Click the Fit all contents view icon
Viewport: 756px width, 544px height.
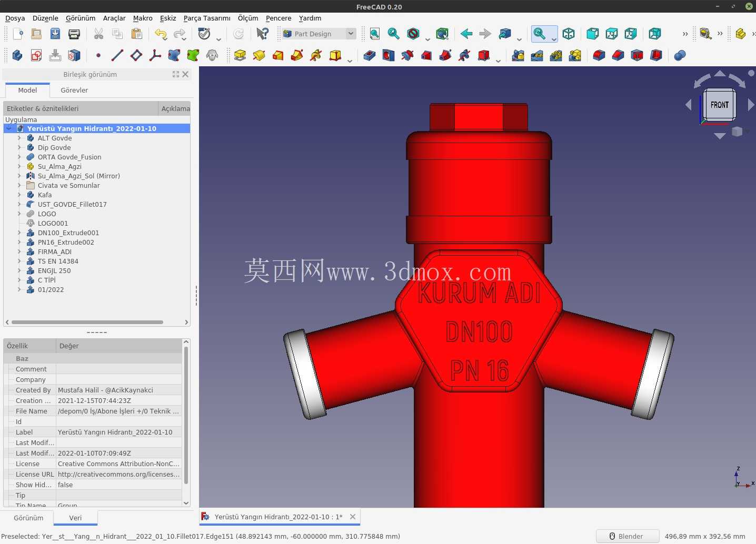pyautogui.click(x=375, y=34)
